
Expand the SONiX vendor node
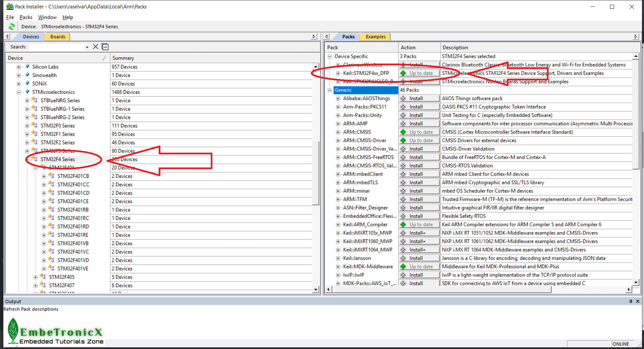[19, 84]
